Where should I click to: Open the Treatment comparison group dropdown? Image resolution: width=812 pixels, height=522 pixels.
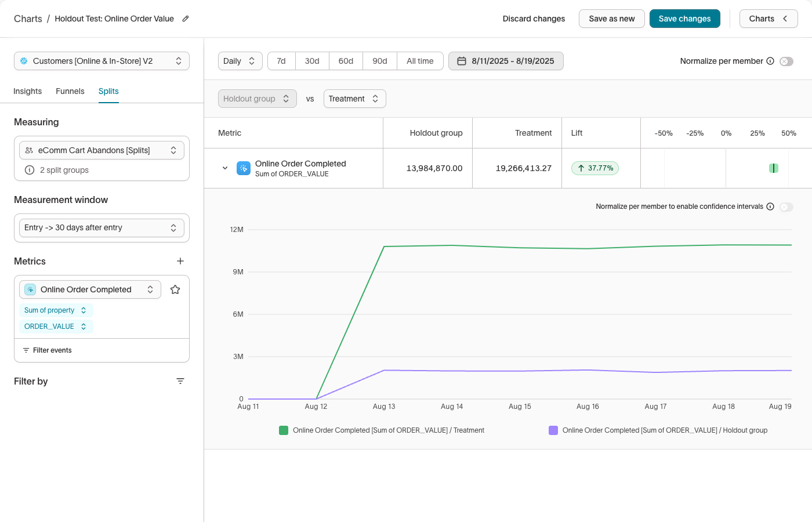click(x=354, y=99)
